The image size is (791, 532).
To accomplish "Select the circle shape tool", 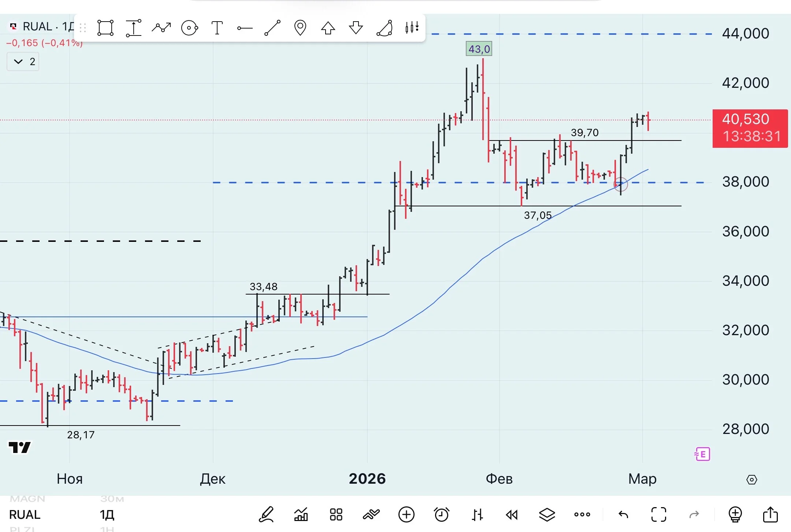I will click(190, 28).
